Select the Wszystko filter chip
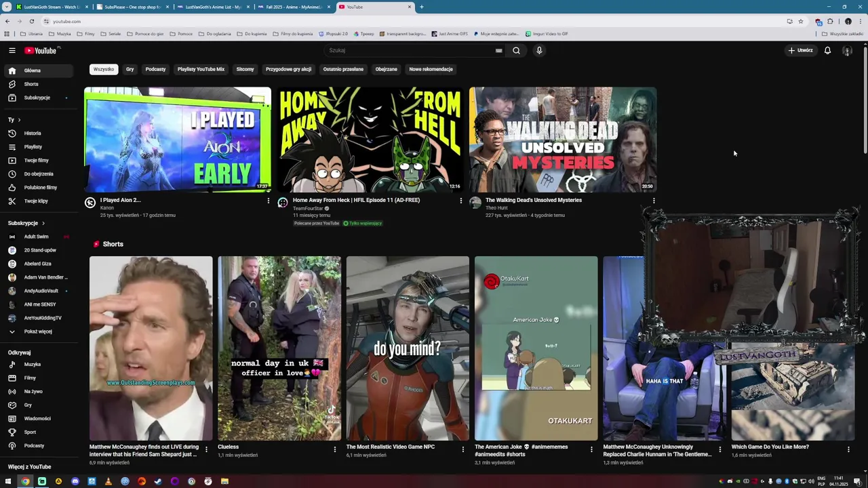The width and height of the screenshot is (868, 488). point(104,69)
